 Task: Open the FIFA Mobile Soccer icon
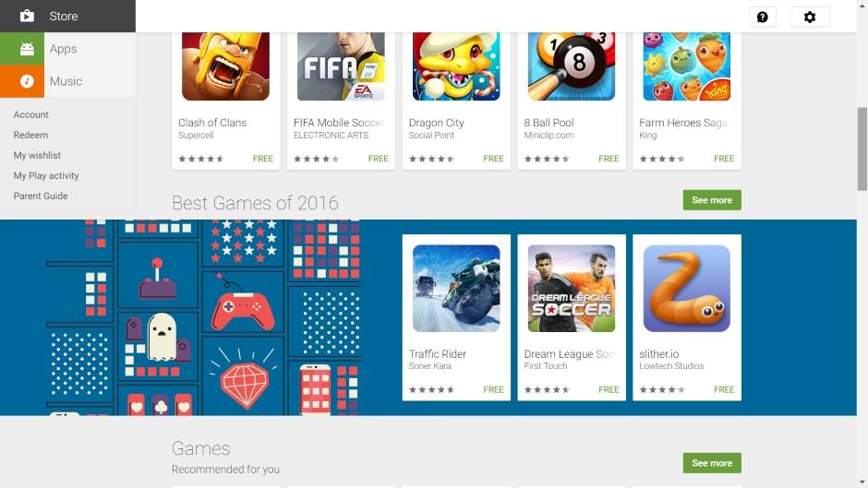(341, 66)
